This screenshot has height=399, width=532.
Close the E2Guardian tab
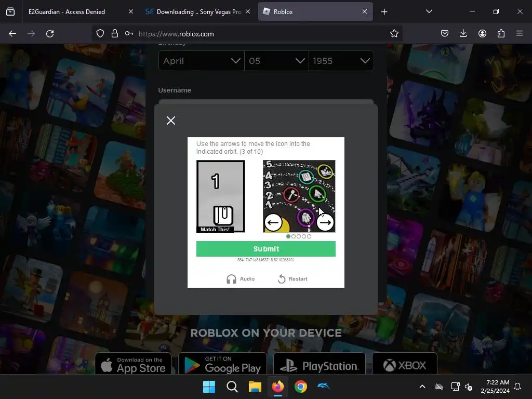[x=130, y=11]
